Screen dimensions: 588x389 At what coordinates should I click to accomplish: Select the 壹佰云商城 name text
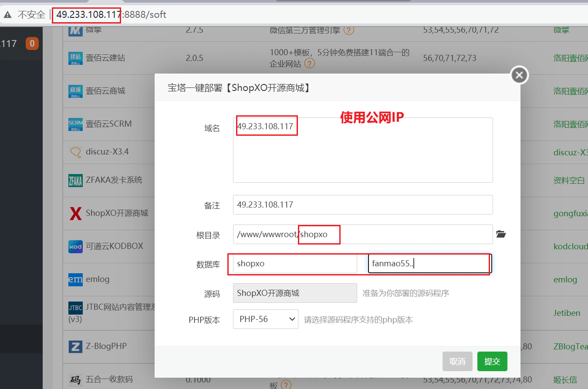tap(105, 91)
